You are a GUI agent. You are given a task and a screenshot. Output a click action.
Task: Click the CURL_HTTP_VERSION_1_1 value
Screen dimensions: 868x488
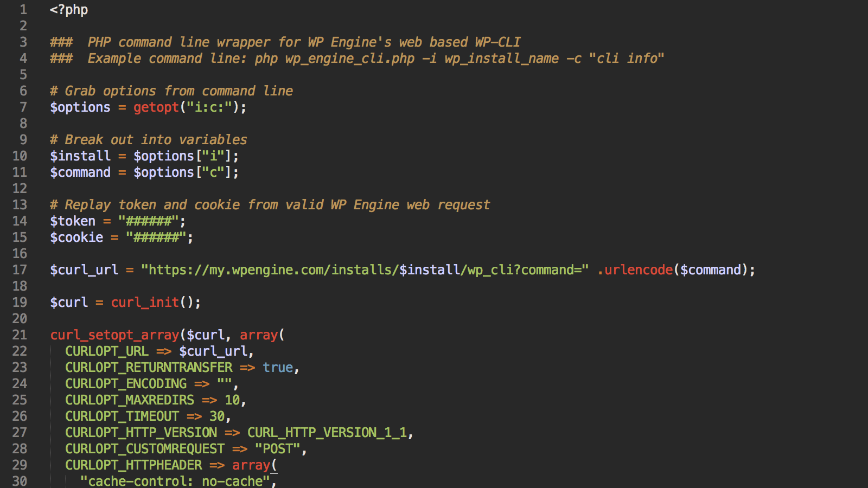click(x=327, y=433)
